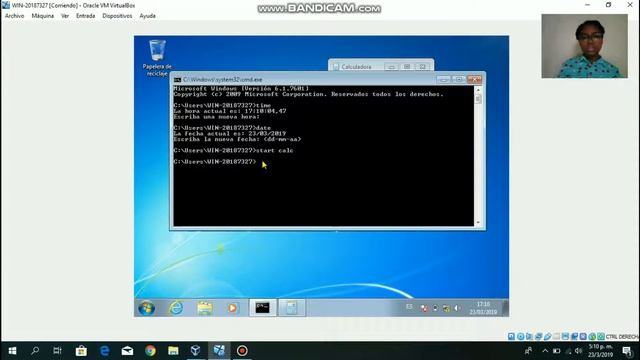Image resolution: width=640 pixels, height=360 pixels.
Task: Open the Ayuda menu
Action: (147, 16)
